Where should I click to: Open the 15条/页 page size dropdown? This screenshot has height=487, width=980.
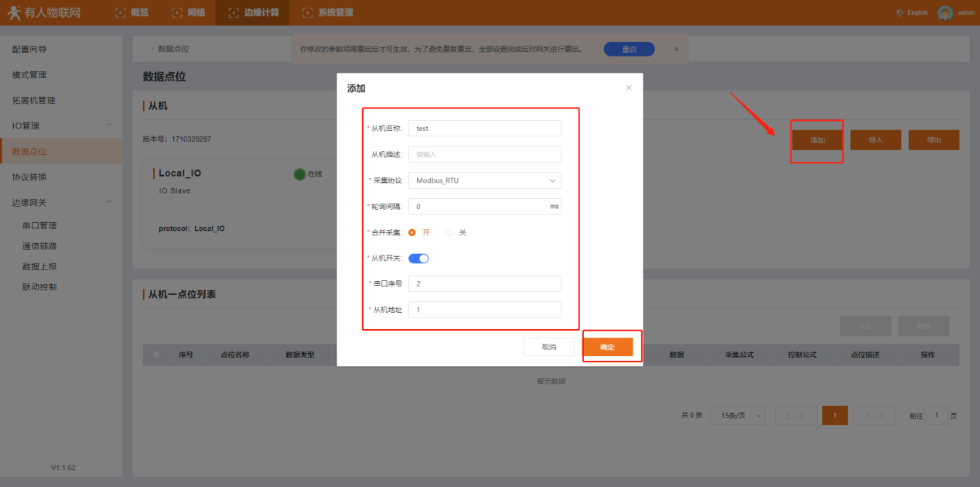tap(737, 416)
